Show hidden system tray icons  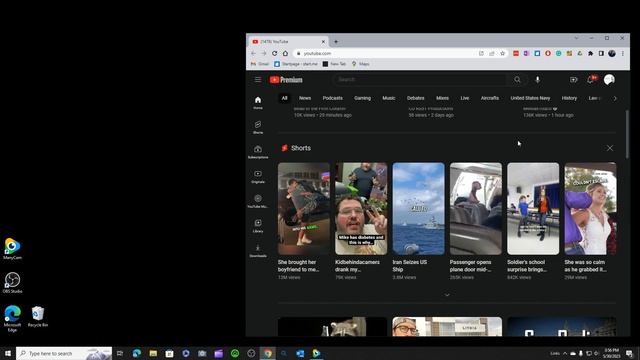pyautogui.click(x=565, y=353)
